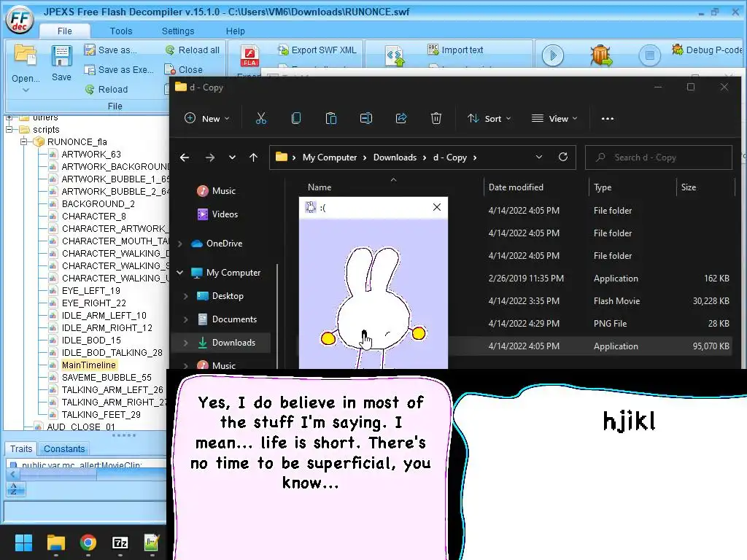Select EYE_LEFT_19 script

click(x=90, y=290)
